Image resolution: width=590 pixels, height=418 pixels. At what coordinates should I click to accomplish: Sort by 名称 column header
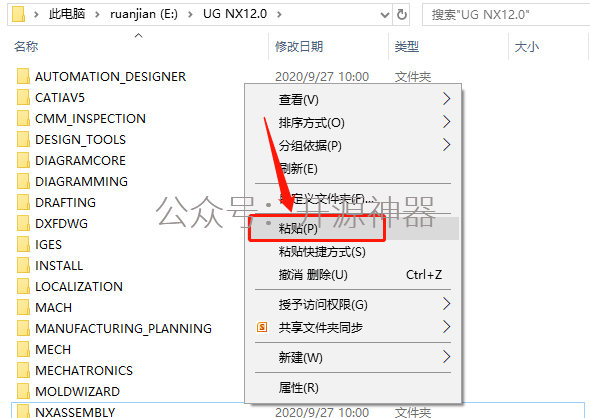[x=26, y=47]
